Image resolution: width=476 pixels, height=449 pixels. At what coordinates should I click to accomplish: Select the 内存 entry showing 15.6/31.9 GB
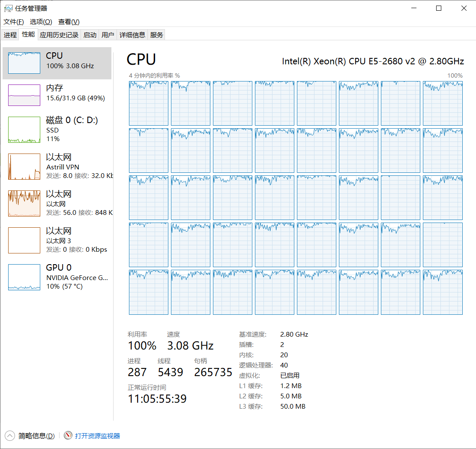pos(57,95)
